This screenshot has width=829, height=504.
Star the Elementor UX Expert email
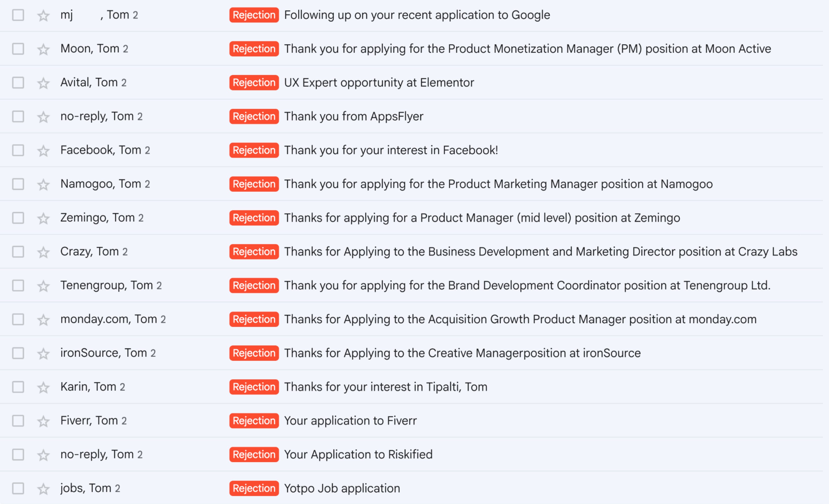point(43,83)
